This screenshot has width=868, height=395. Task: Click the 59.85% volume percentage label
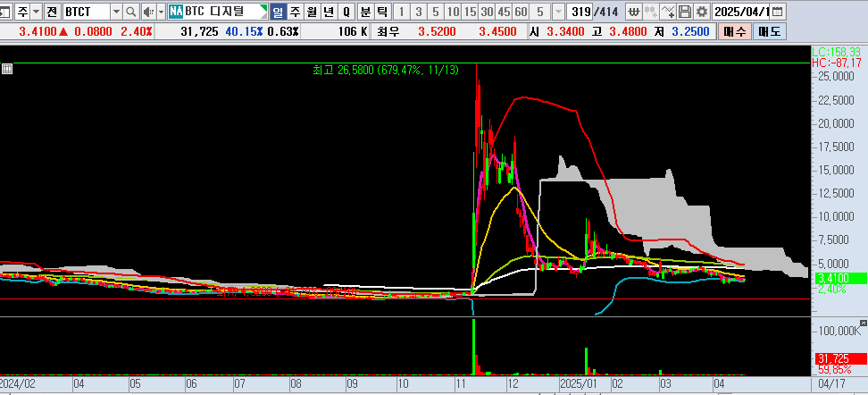[833, 369]
